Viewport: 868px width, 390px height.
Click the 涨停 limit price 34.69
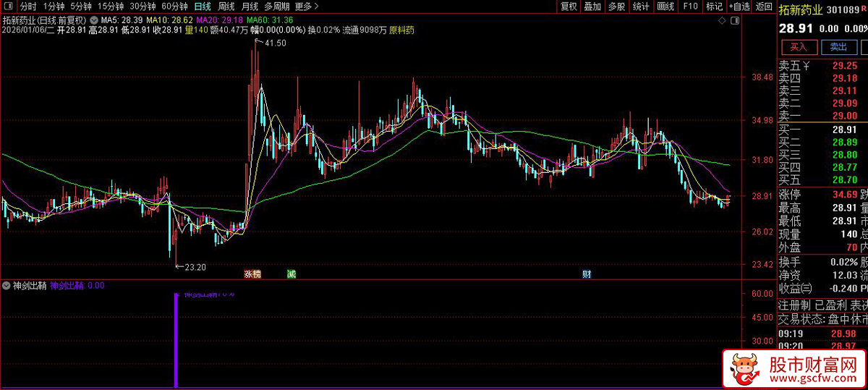pyautogui.click(x=845, y=195)
